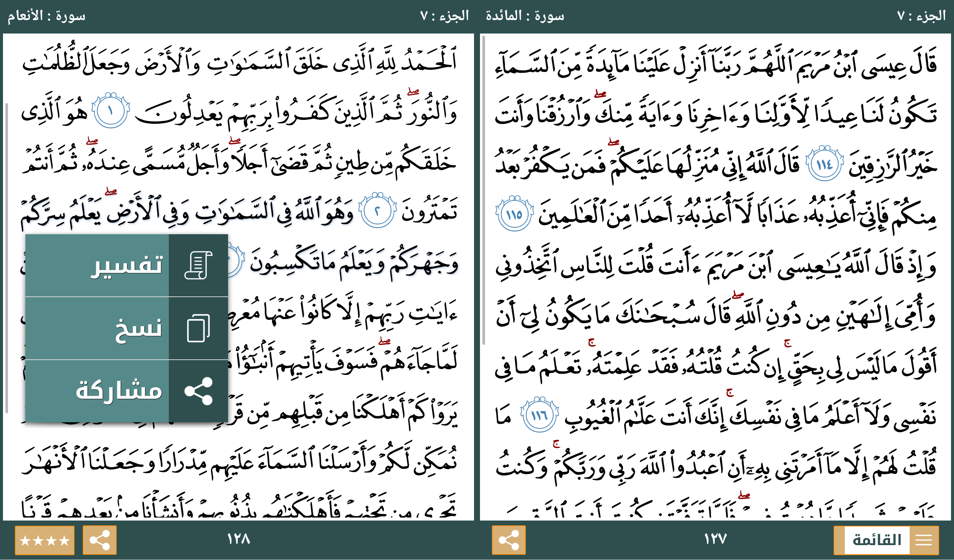
Task: Open the القائمة menu button
Action: click(x=876, y=540)
